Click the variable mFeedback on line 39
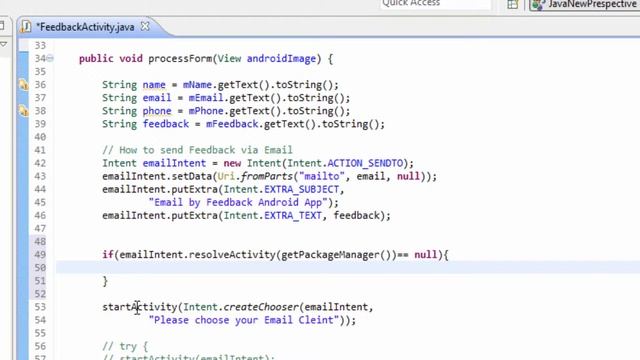 click(232, 124)
